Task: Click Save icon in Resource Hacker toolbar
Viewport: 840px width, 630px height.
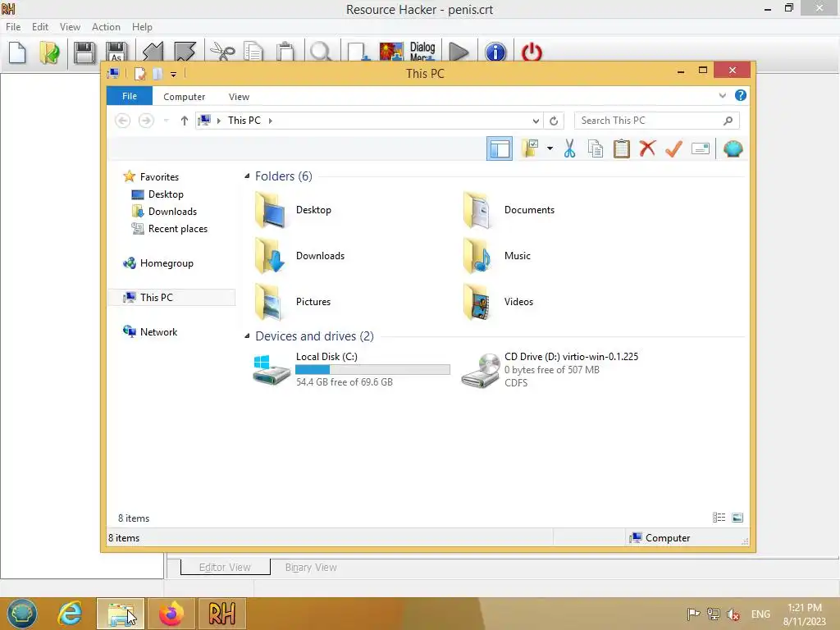Action: coord(84,52)
